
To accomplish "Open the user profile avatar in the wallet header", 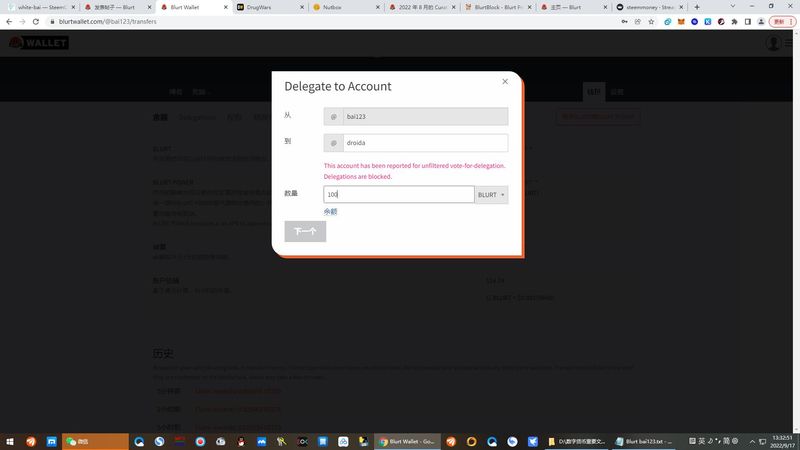I will click(774, 43).
